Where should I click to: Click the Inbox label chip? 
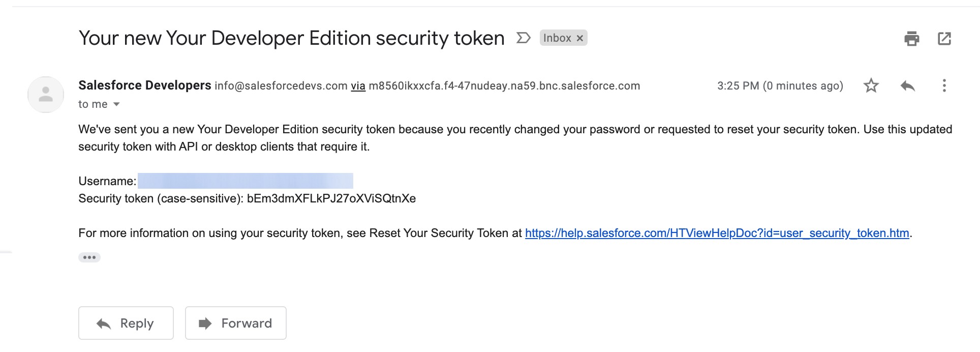click(x=557, y=38)
